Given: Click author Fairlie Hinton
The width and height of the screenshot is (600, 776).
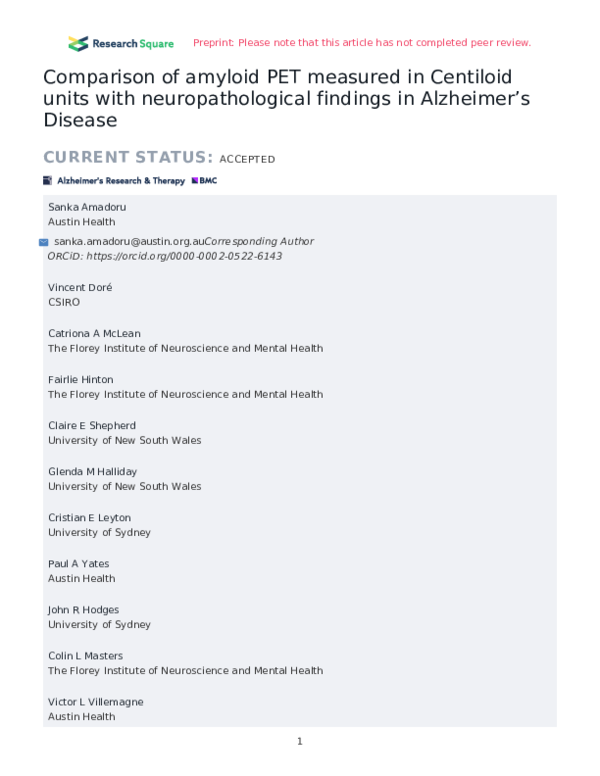Looking at the screenshot, I should pos(81,379).
